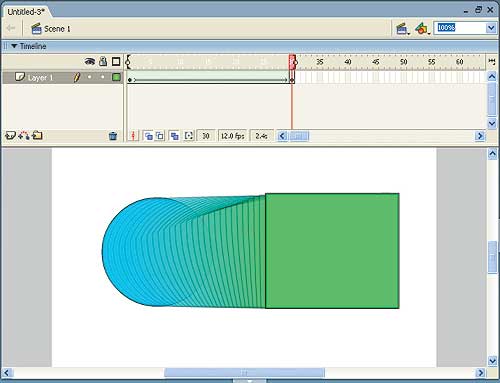The image size is (500, 383).
Task: Add a motion guide layer
Action: pyautogui.click(x=24, y=135)
